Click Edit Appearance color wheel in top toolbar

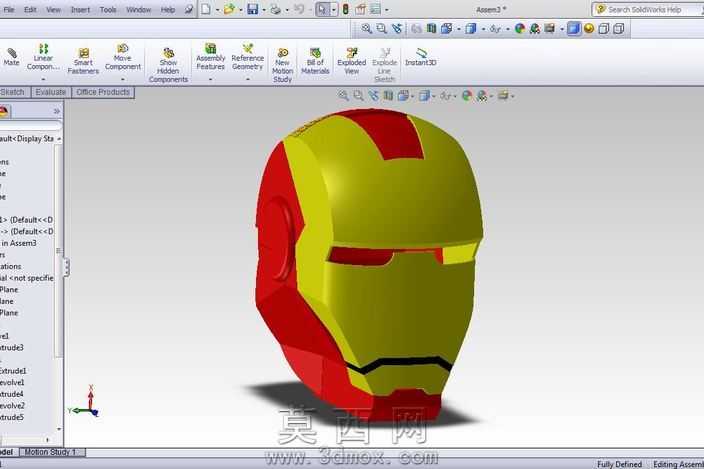point(520,29)
